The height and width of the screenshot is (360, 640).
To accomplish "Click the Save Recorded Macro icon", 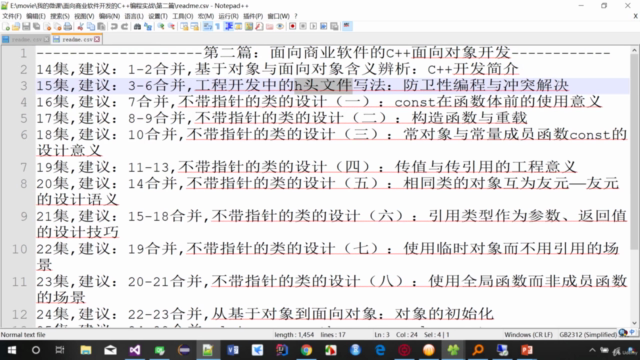I will [334, 27].
